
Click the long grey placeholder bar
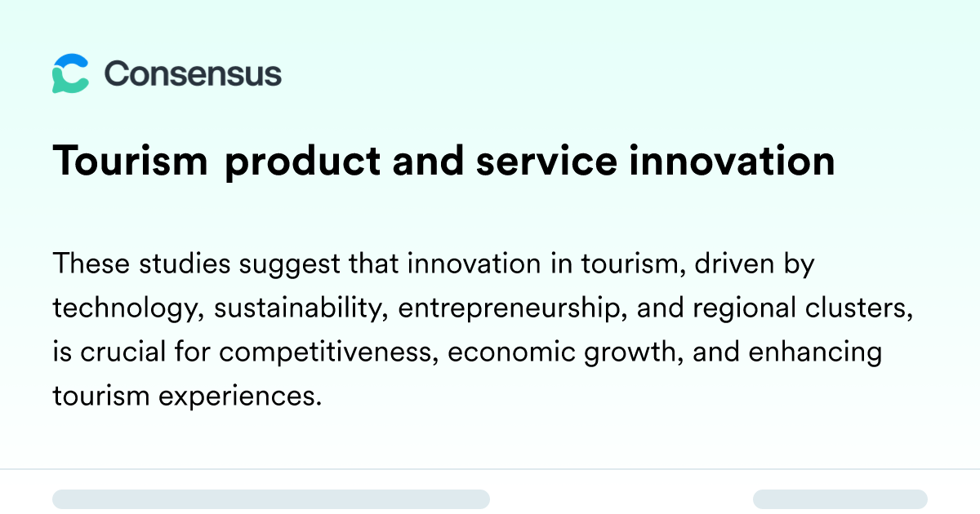click(271, 499)
